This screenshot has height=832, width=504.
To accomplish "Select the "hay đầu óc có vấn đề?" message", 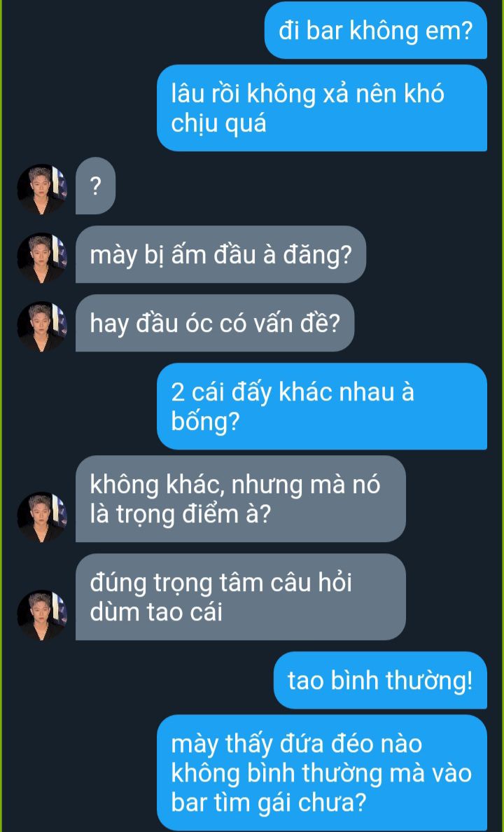I will coord(215,323).
